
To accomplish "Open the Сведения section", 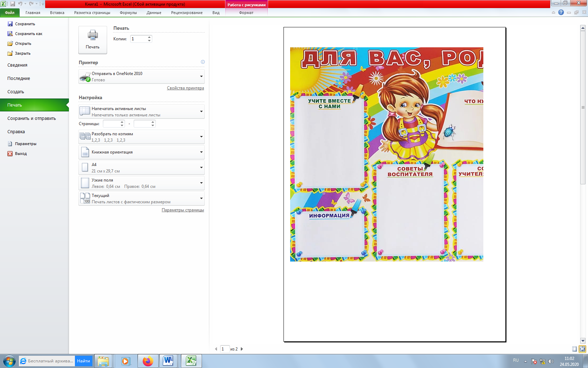I will point(17,65).
